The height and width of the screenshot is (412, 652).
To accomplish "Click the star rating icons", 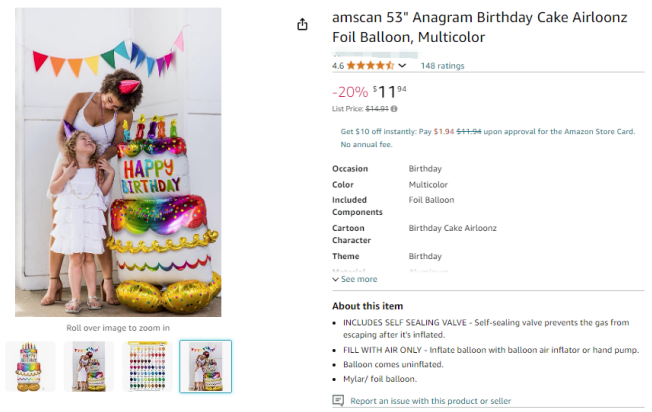I will (x=371, y=66).
